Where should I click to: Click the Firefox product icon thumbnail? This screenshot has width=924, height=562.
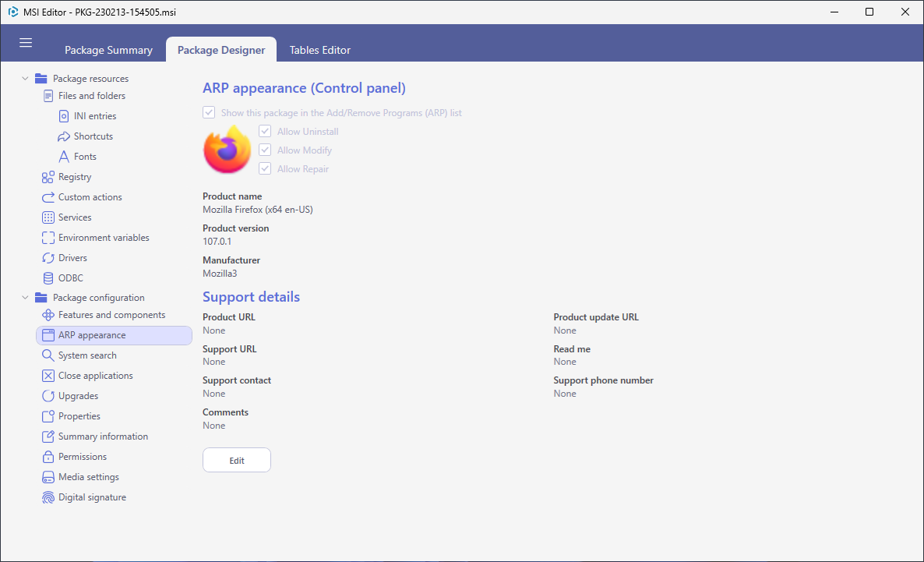tap(227, 150)
